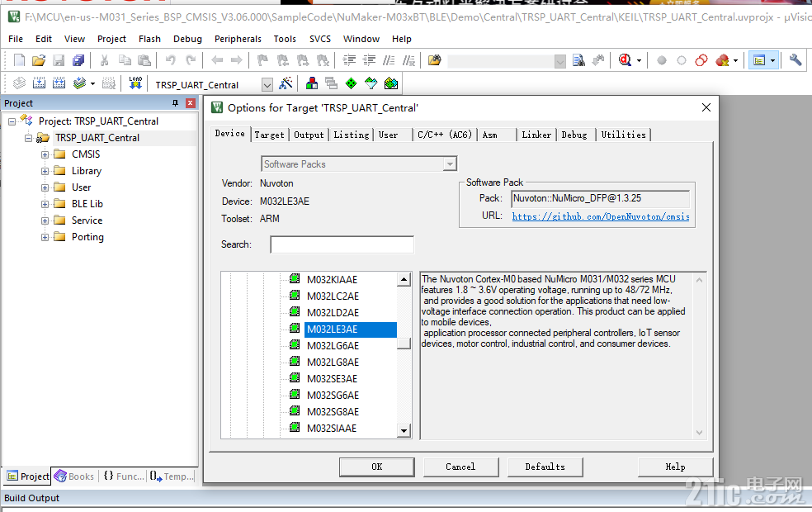Select M032LG6AE in the device list
The width and height of the screenshot is (812, 512).
333,346
